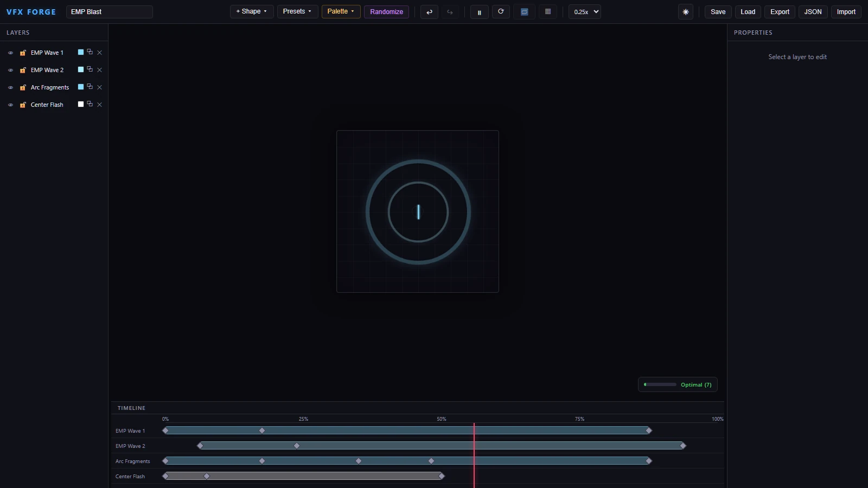Click the redo arrow icon
The width and height of the screenshot is (868, 488).
point(450,12)
